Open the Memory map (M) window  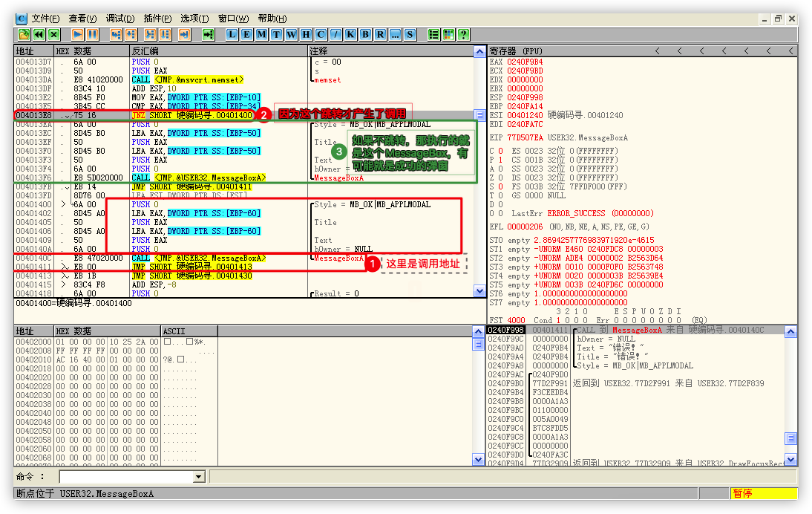262,34
